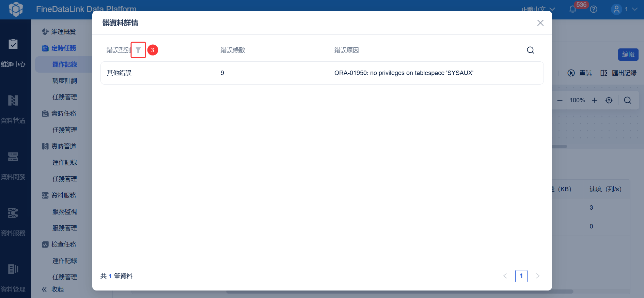This screenshot has height=298, width=644.
Task: Click the 編輯 button
Action: pyautogui.click(x=628, y=55)
